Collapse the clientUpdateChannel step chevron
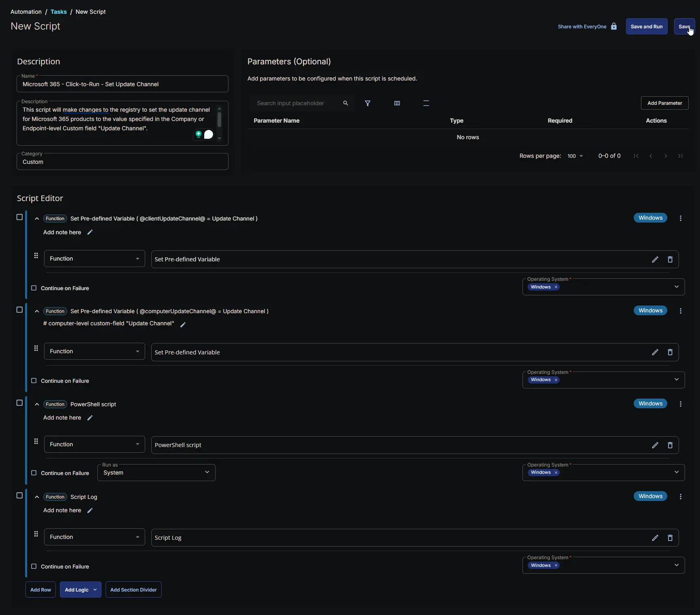700x615 pixels. pyautogui.click(x=37, y=218)
